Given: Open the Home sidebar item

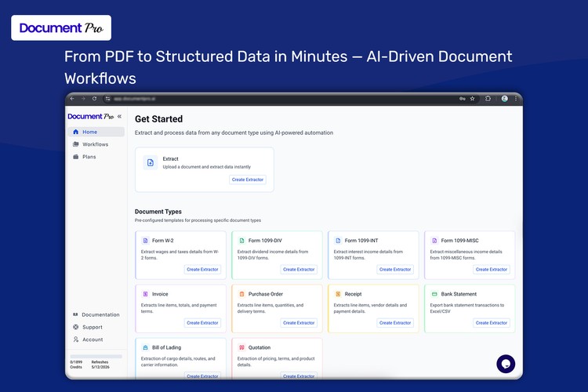Looking at the screenshot, I should pyautogui.click(x=96, y=132).
